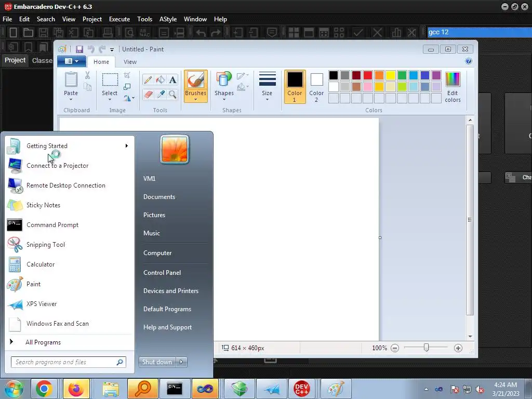Open AStyle menu in Dev-C++
Image resolution: width=532 pixels, height=399 pixels.
pyautogui.click(x=168, y=19)
